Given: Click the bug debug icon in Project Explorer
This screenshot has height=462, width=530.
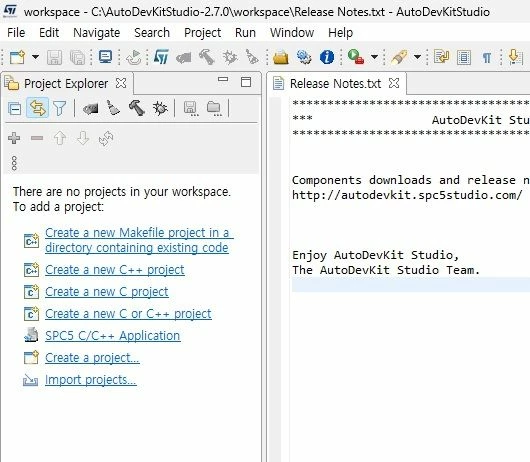Looking at the screenshot, I should click(x=160, y=108).
